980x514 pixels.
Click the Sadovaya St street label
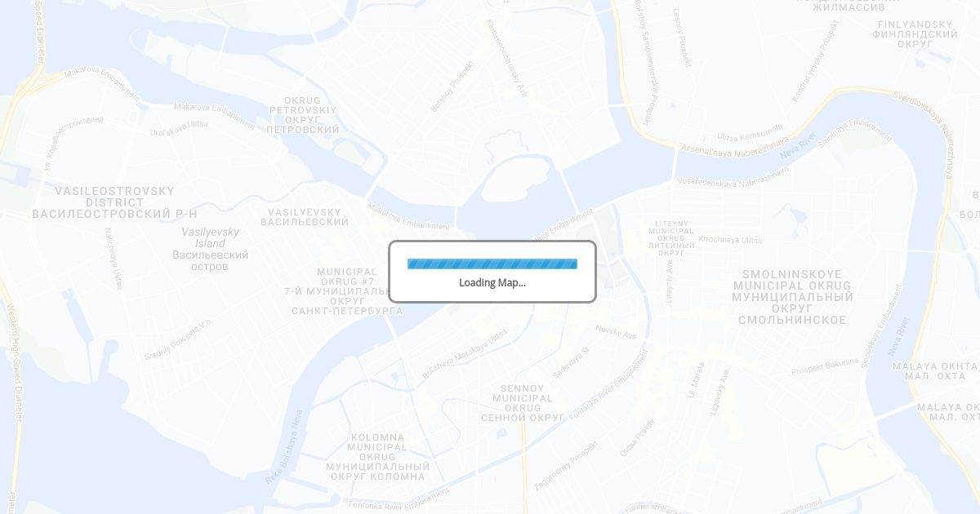pyautogui.click(x=570, y=362)
